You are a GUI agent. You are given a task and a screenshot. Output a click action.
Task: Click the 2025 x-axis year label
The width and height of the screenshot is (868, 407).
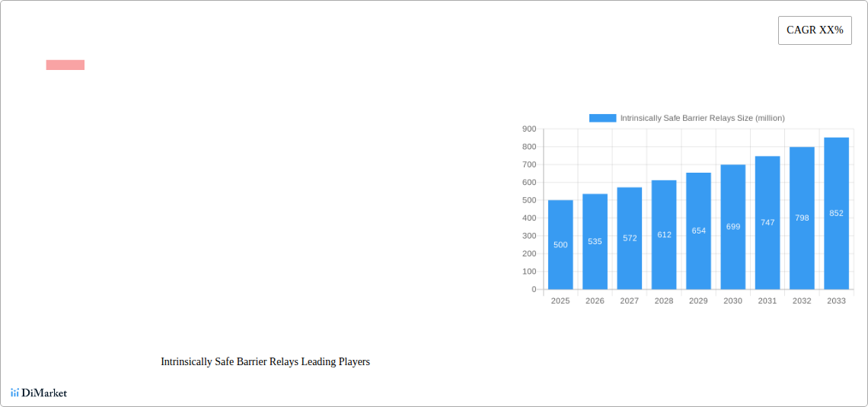tap(560, 300)
